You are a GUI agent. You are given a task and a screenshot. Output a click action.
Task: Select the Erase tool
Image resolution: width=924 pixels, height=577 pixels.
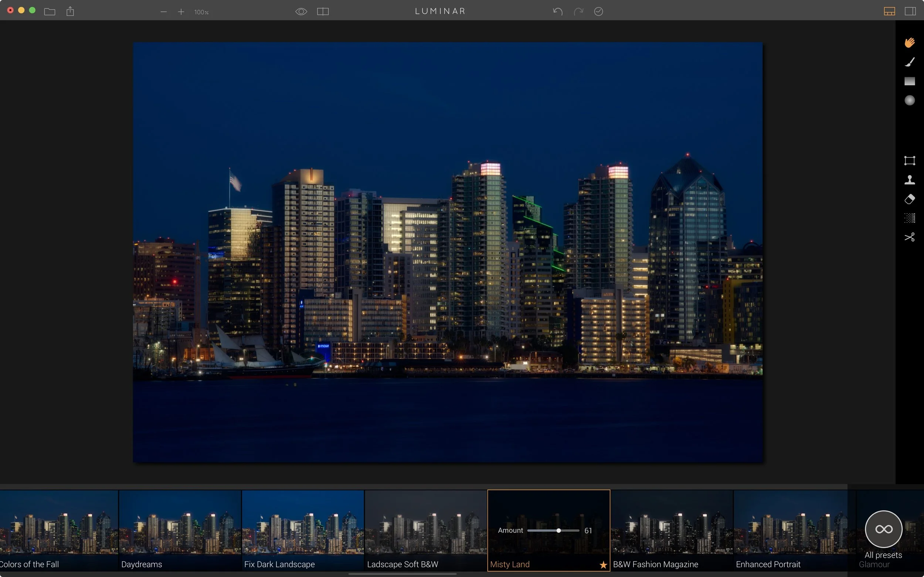coord(910,199)
